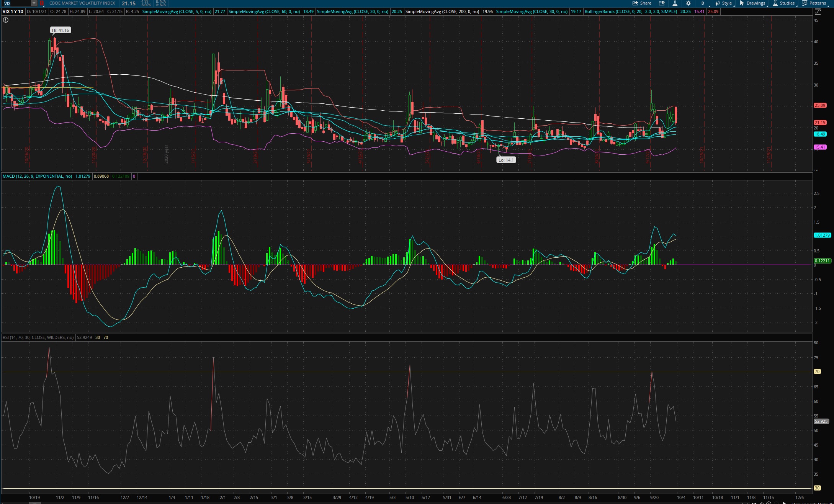Viewport: 834px width, 504px height.
Task: Click the D: 10/1/21 date readout
Action: [37, 11]
